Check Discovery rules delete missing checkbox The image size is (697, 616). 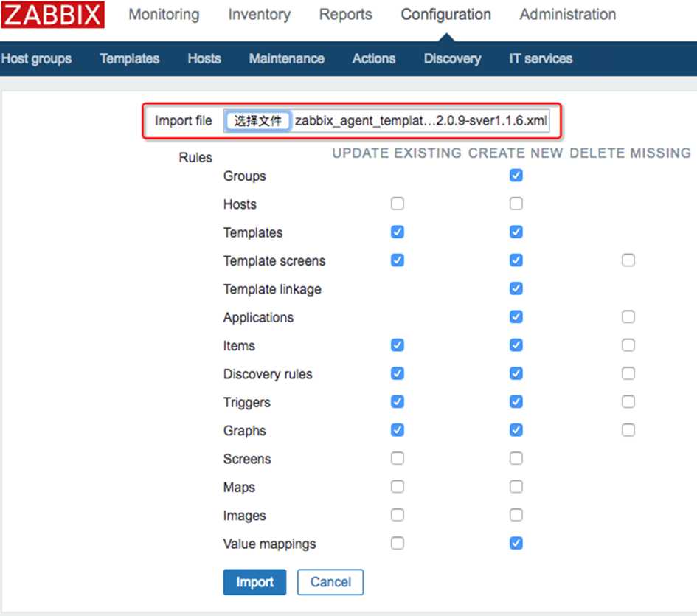tap(628, 373)
